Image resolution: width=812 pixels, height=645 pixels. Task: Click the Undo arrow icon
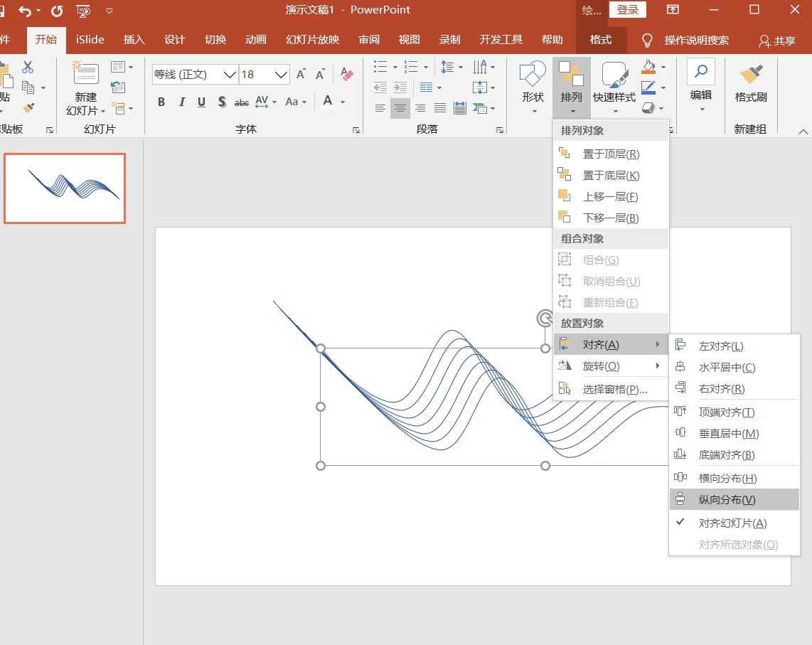(26, 11)
